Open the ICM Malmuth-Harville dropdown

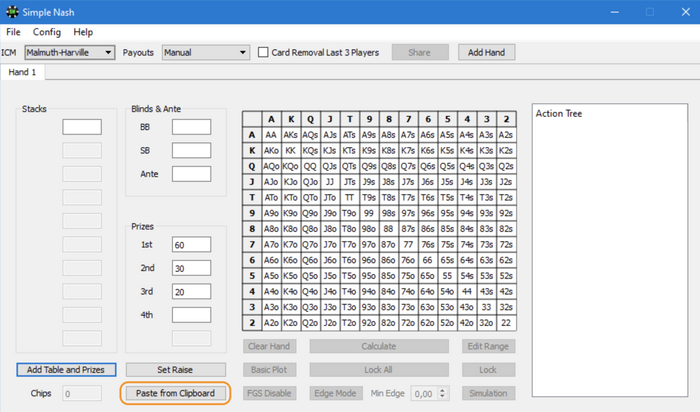point(70,53)
